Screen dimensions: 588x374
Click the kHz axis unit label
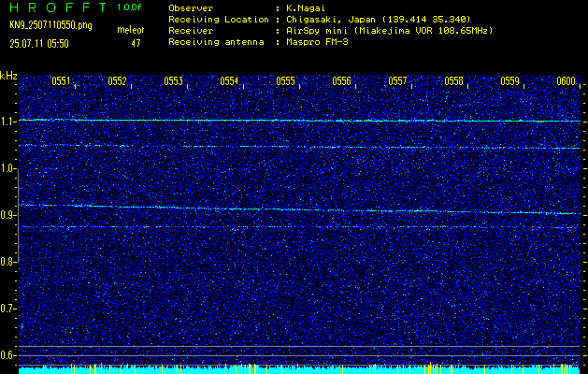[8, 76]
